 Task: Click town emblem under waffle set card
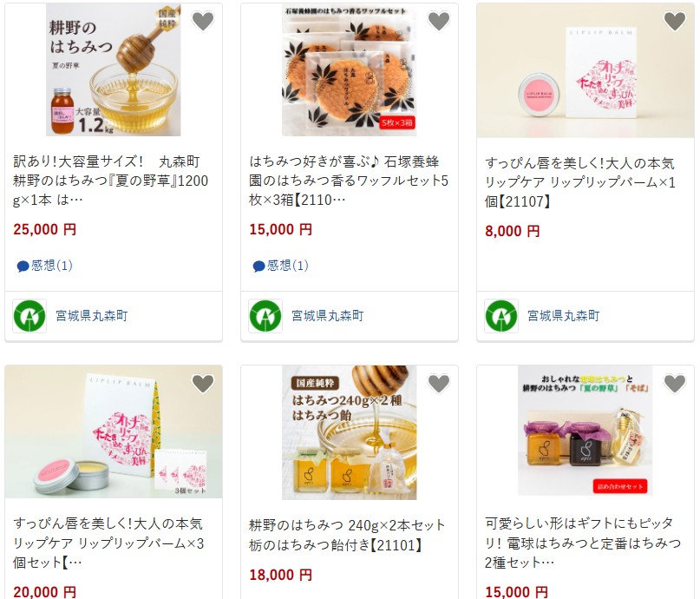coord(265,316)
